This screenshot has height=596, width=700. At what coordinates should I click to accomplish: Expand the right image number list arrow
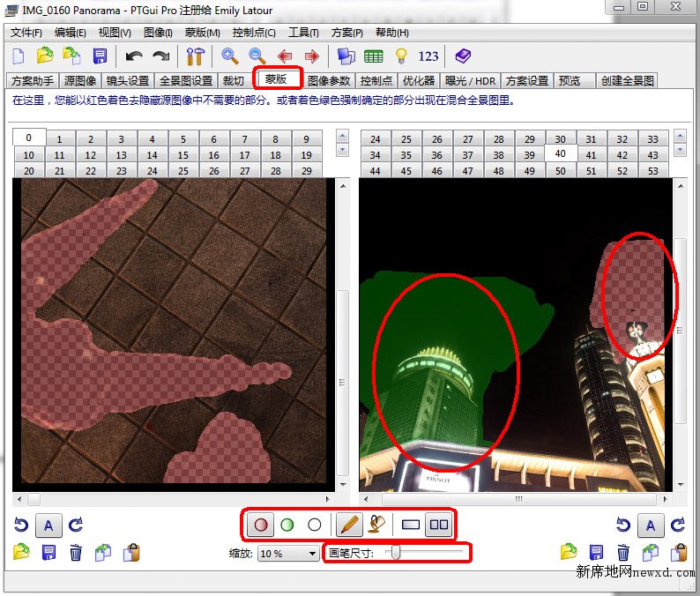(x=678, y=149)
